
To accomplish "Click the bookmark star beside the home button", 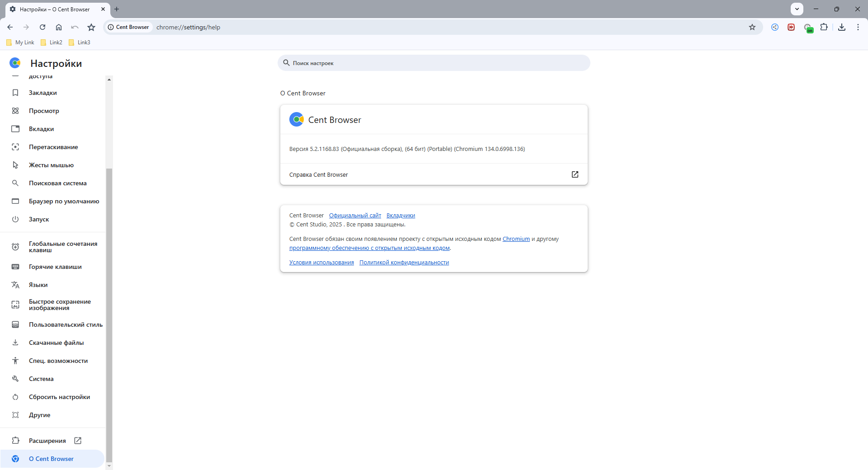I will coord(91,27).
